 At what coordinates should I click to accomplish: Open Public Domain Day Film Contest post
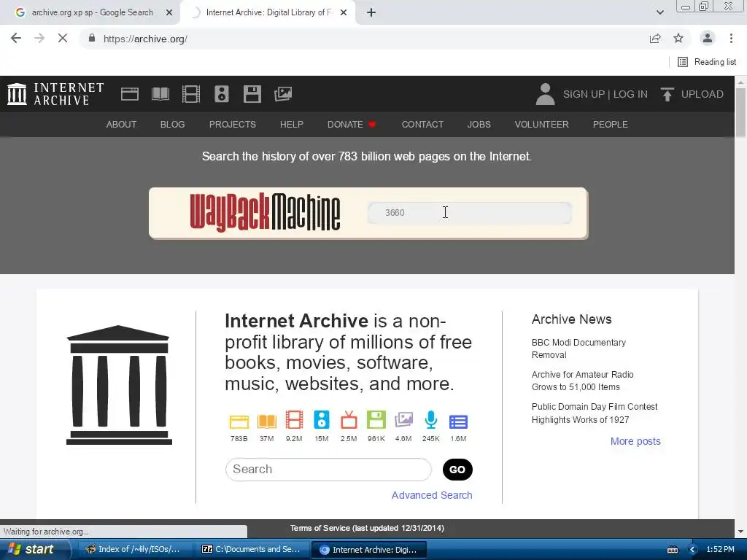594,413
